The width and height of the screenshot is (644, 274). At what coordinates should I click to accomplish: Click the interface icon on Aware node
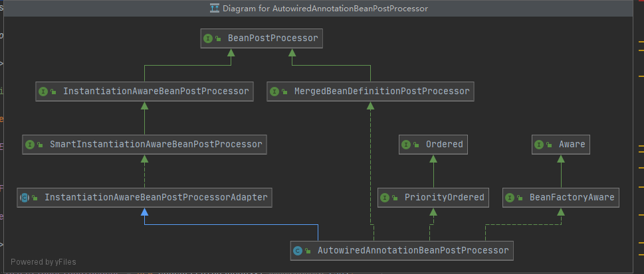click(x=539, y=145)
